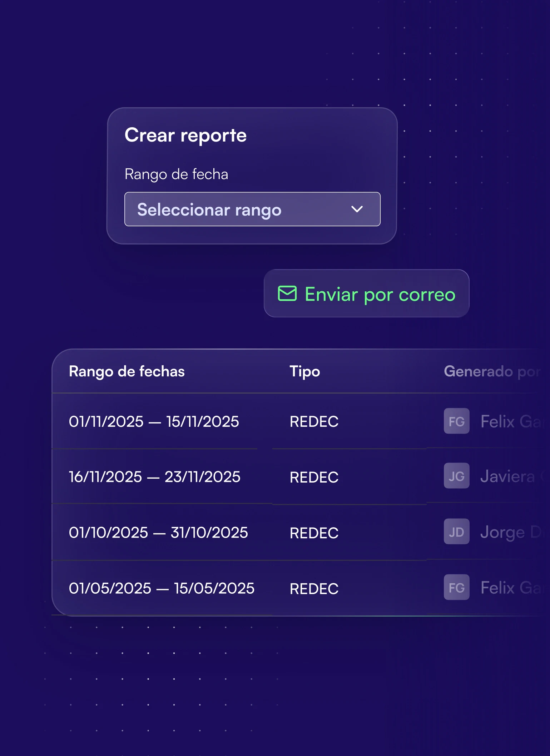Click the name Jorge in the table
This screenshot has width=550, height=756.
(x=502, y=533)
